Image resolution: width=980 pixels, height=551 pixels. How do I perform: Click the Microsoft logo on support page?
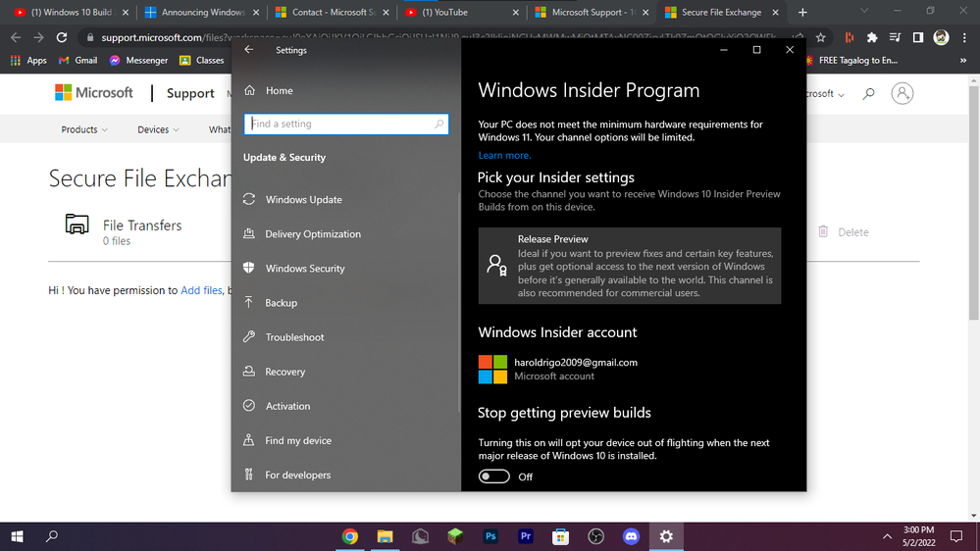pyautogui.click(x=94, y=92)
